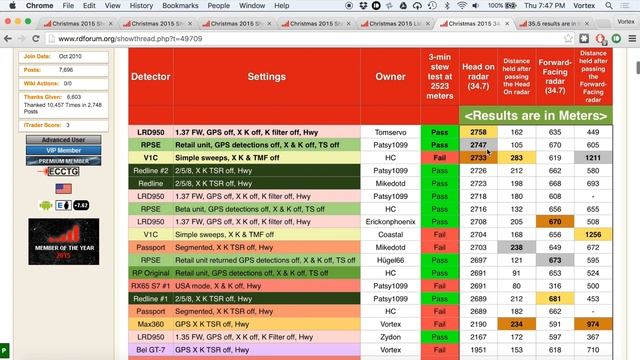Click the page vertical scrollbar thumb

click(638, 68)
